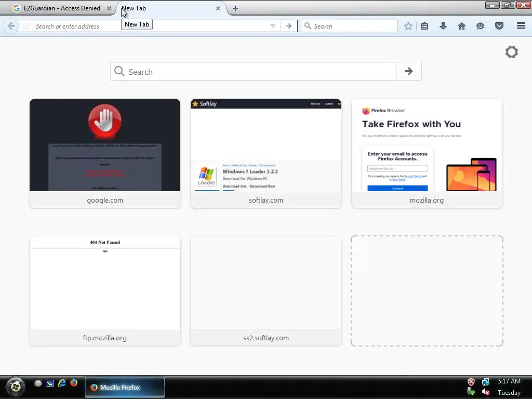Close the New Tab tab

pos(218,8)
